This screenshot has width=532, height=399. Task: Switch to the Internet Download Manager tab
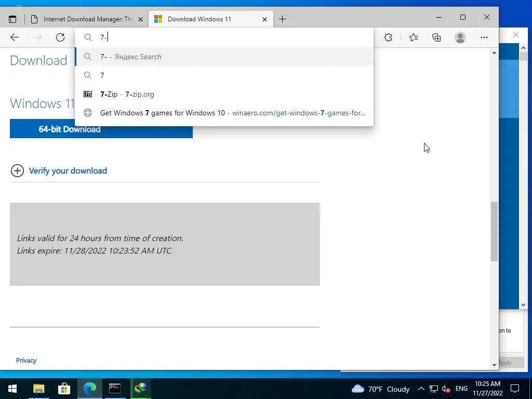click(87, 19)
